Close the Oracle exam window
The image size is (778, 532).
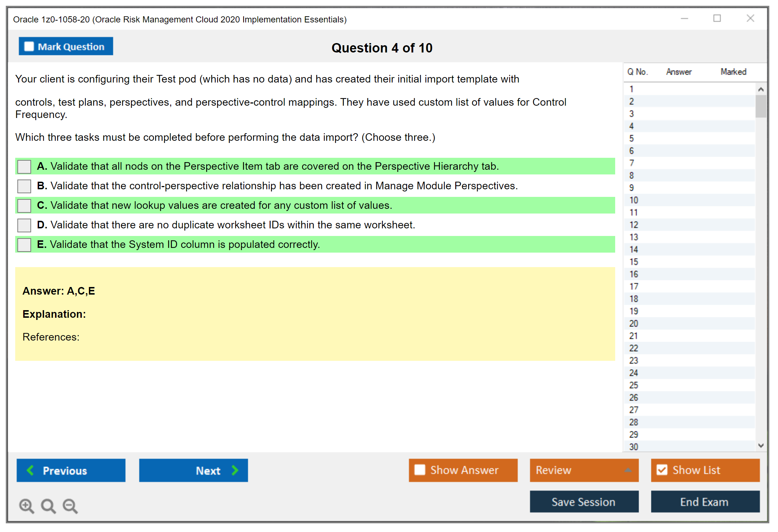pyautogui.click(x=750, y=18)
